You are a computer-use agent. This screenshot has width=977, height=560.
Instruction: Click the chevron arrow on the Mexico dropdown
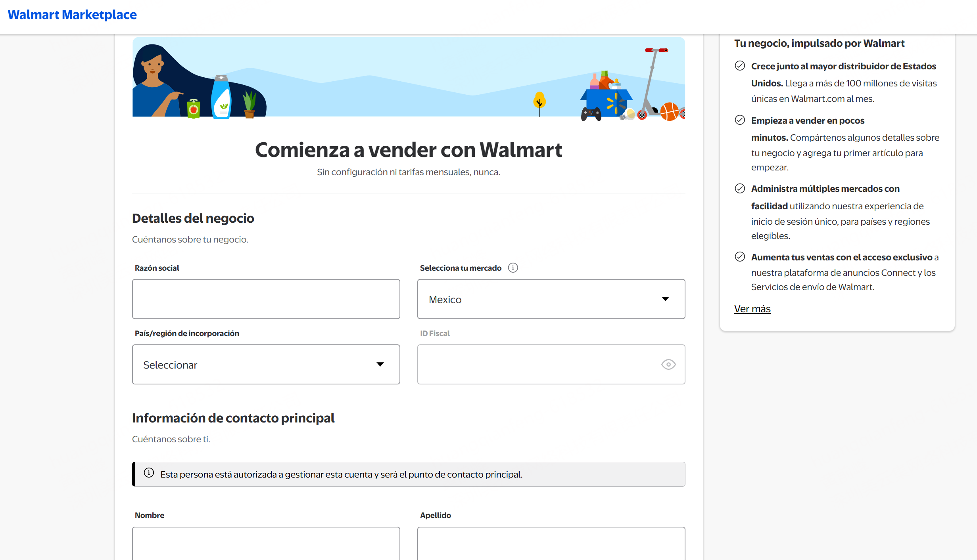point(666,299)
